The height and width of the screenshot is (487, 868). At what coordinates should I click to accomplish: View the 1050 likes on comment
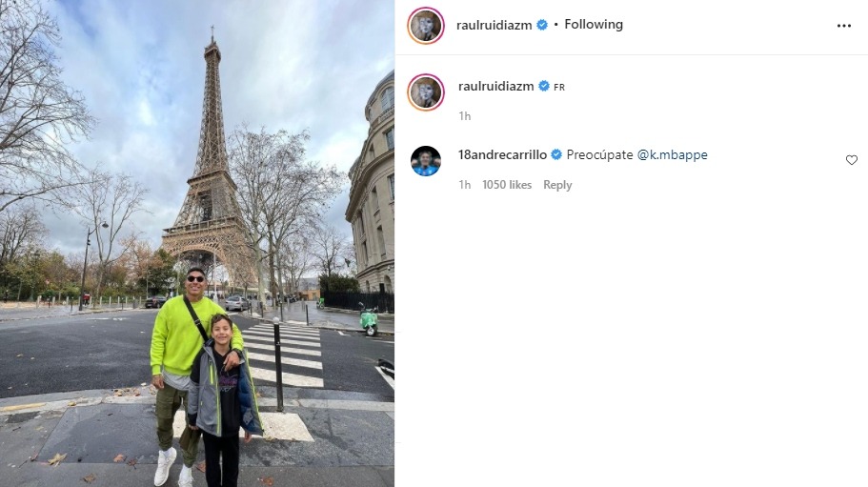(x=507, y=185)
